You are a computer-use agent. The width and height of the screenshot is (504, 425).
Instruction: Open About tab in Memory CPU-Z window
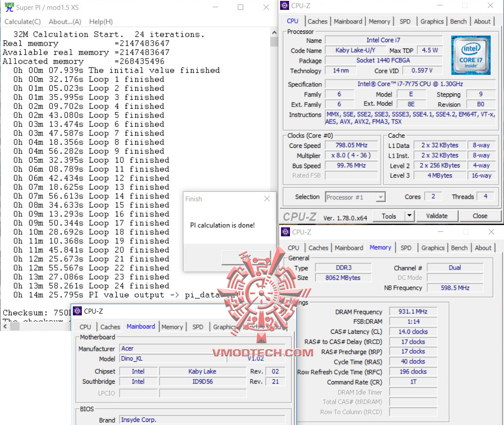[x=483, y=248]
